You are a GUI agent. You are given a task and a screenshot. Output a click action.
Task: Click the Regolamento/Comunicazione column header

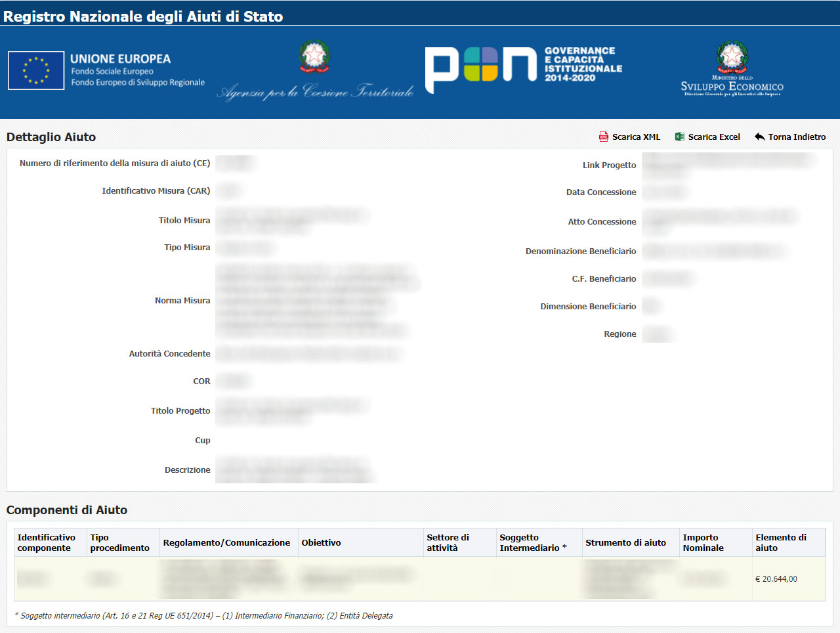click(x=226, y=543)
